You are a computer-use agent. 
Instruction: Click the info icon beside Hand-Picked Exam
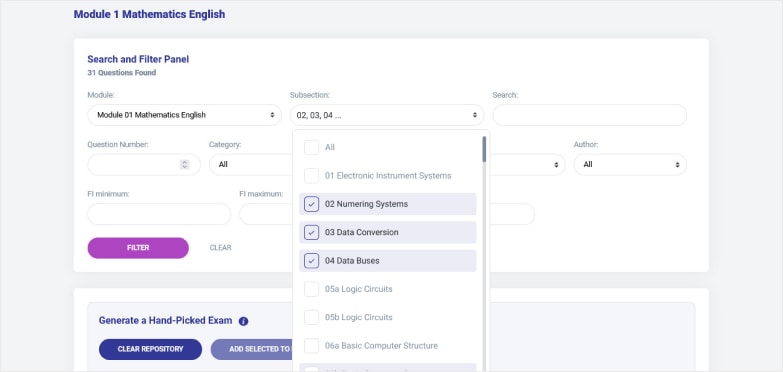[x=243, y=321]
